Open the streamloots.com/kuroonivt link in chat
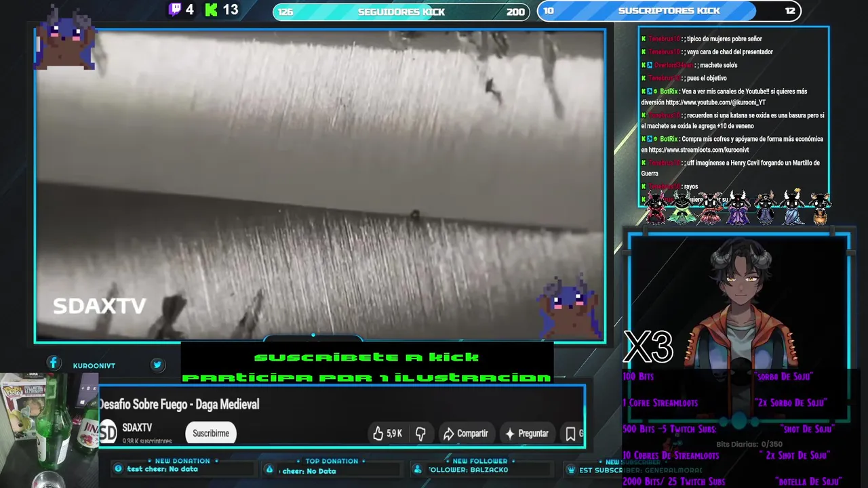This screenshot has width=868, height=488. (698, 150)
